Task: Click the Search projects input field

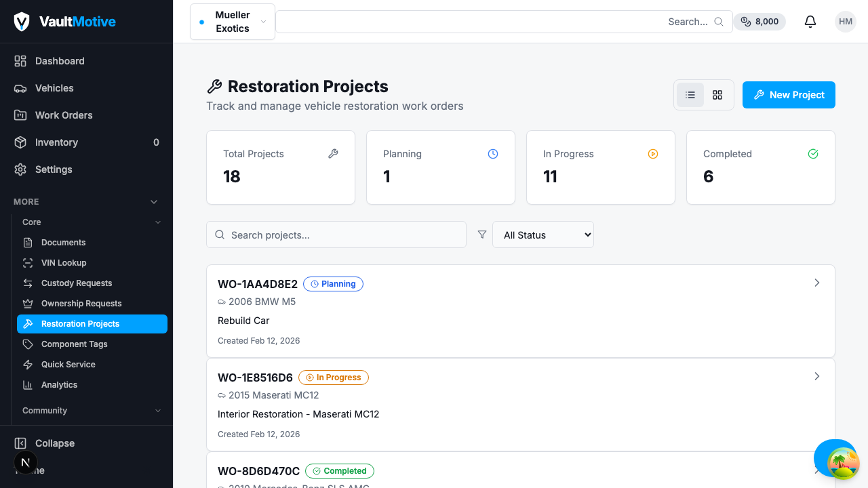Action: coord(336,235)
